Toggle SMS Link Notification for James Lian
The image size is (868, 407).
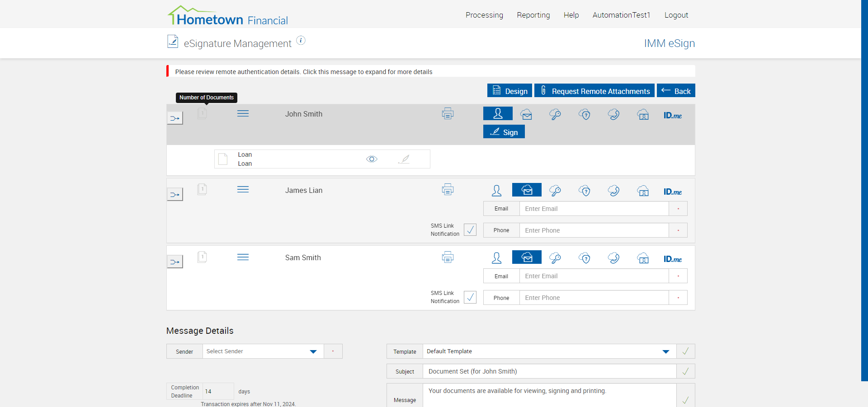[x=470, y=230]
